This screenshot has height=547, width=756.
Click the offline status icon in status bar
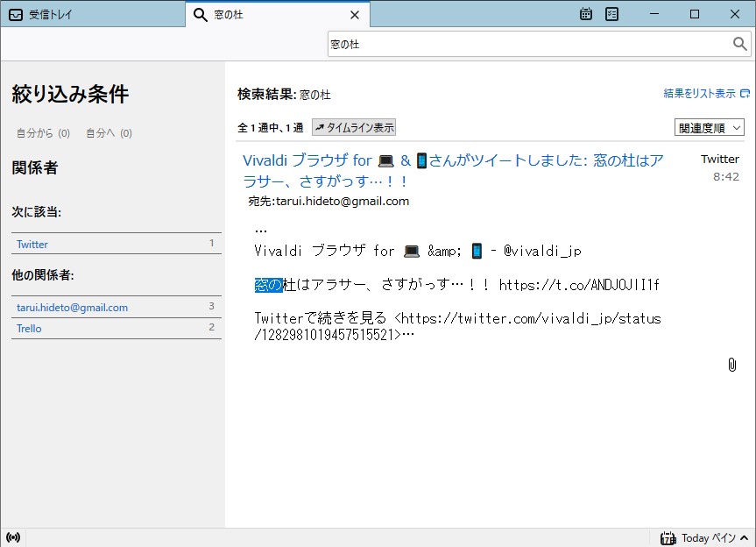pos(12,537)
